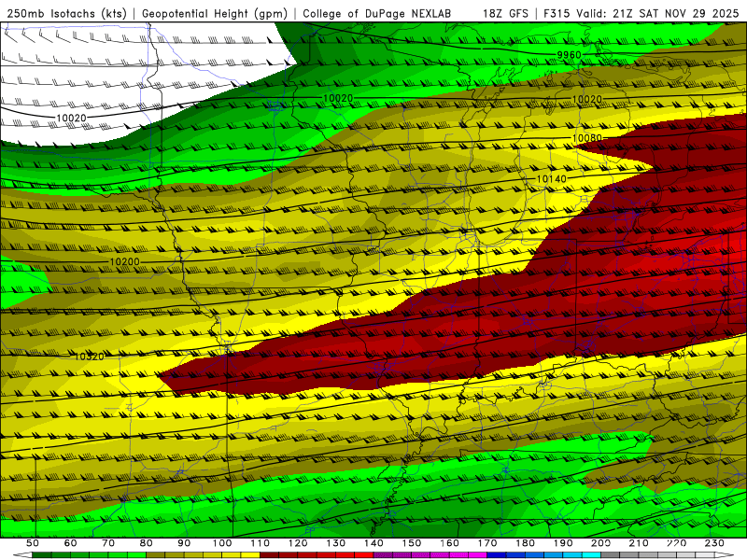Image resolution: width=747 pixels, height=560 pixels.
Task: Click the 210 value on the color legend
Action: point(639,543)
